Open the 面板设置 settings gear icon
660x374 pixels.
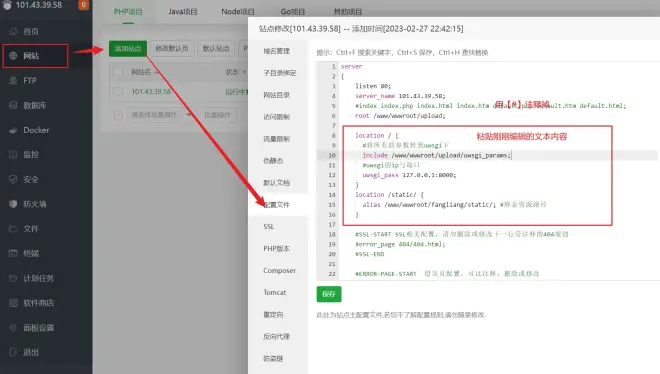pyautogui.click(x=13, y=328)
